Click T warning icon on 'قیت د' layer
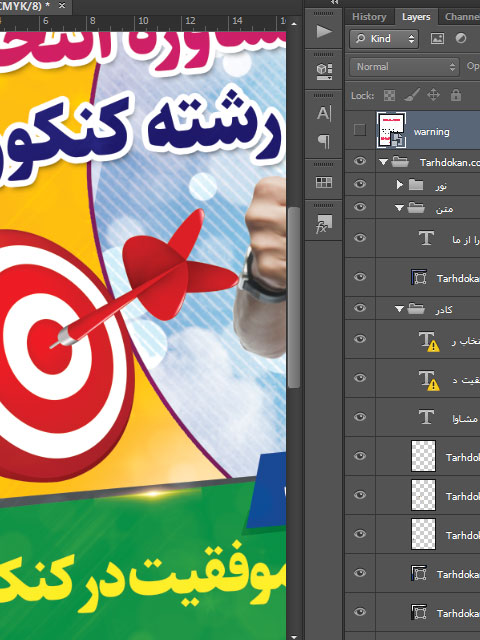This screenshot has height=640, width=480. pyautogui.click(x=428, y=380)
